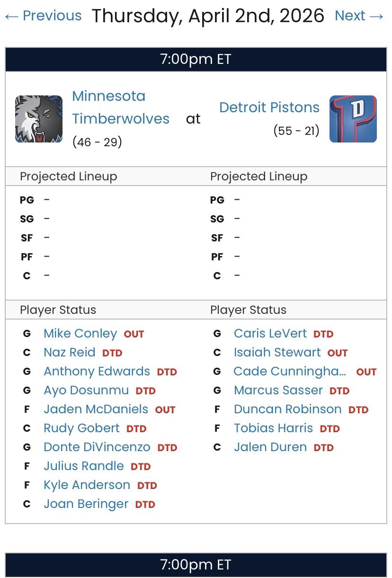
Task: View Joan Beringer's player page
Action: pyautogui.click(x=86, y=504)
